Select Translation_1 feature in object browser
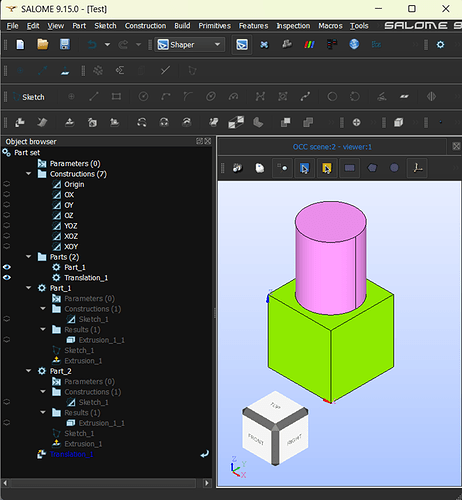The image size is (462, 500). pyautogui.click(x=71, y=454)
